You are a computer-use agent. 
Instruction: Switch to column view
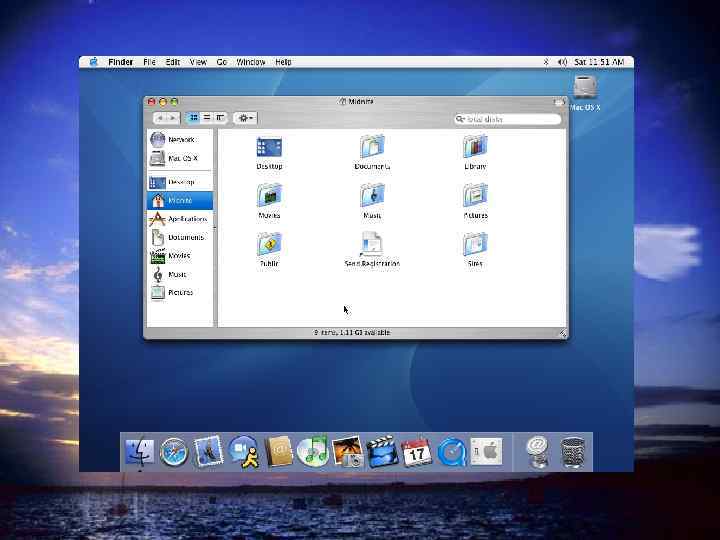(220, 118)
